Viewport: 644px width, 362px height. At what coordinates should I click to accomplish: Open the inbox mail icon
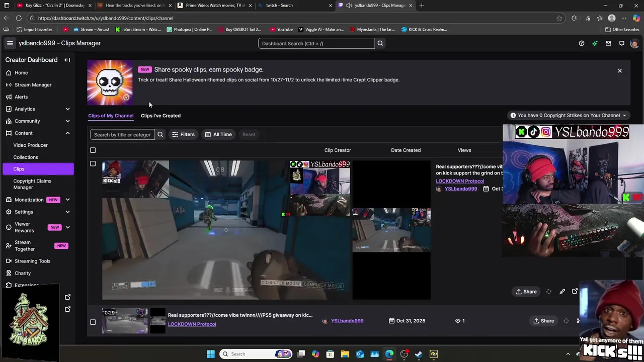608,43
